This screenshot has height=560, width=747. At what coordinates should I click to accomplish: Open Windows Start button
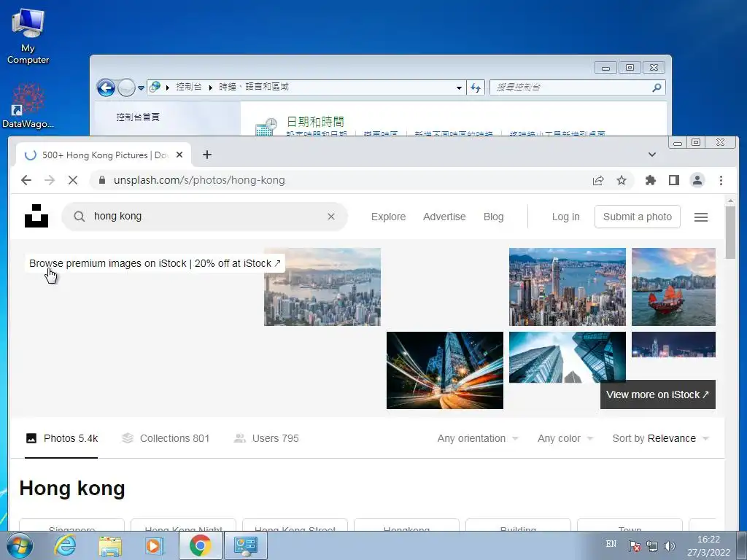(18, 545)
